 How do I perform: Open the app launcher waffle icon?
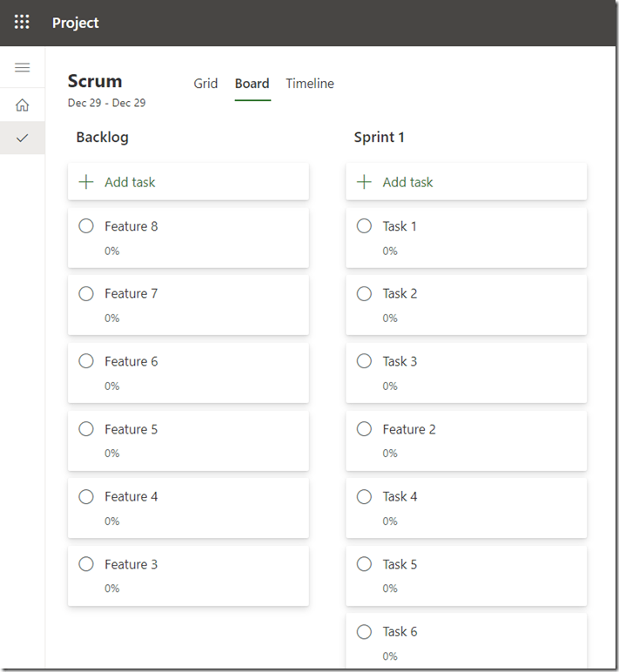[22, 23]
